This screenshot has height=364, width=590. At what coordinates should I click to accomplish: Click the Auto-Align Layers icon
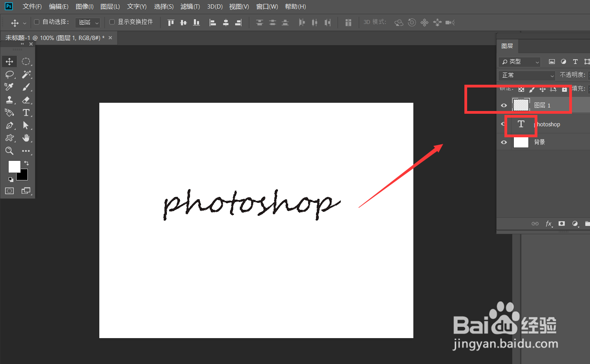[348, 23]
